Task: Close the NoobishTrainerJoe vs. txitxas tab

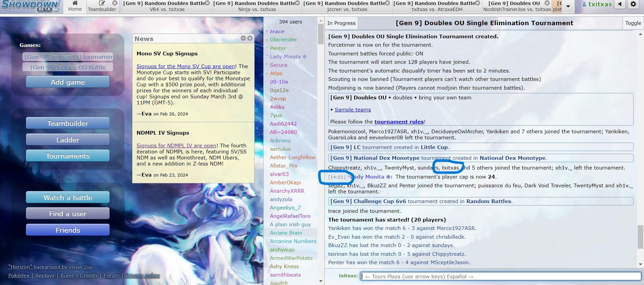Action: pyautogui.click(x=547, y=3)
